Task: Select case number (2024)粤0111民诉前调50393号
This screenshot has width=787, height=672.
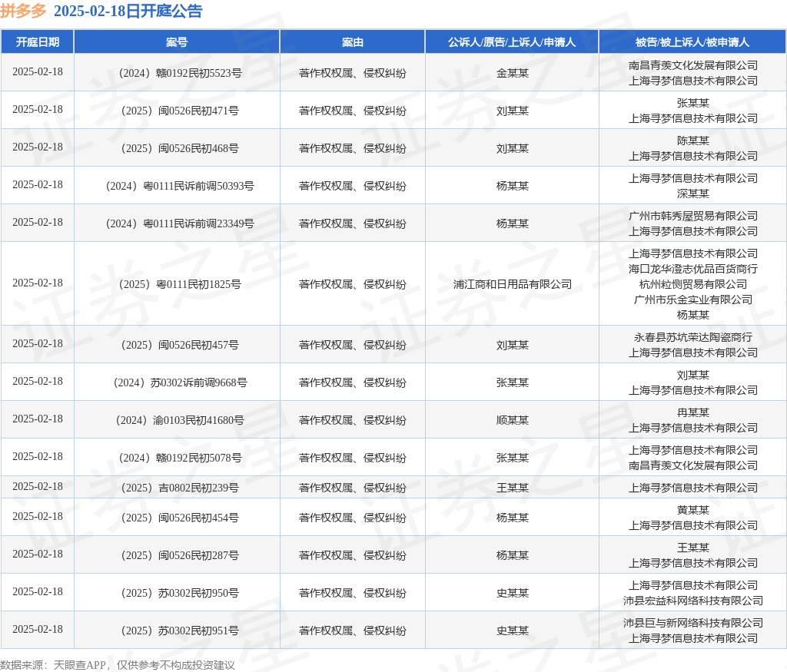Action: pos(180,186)
